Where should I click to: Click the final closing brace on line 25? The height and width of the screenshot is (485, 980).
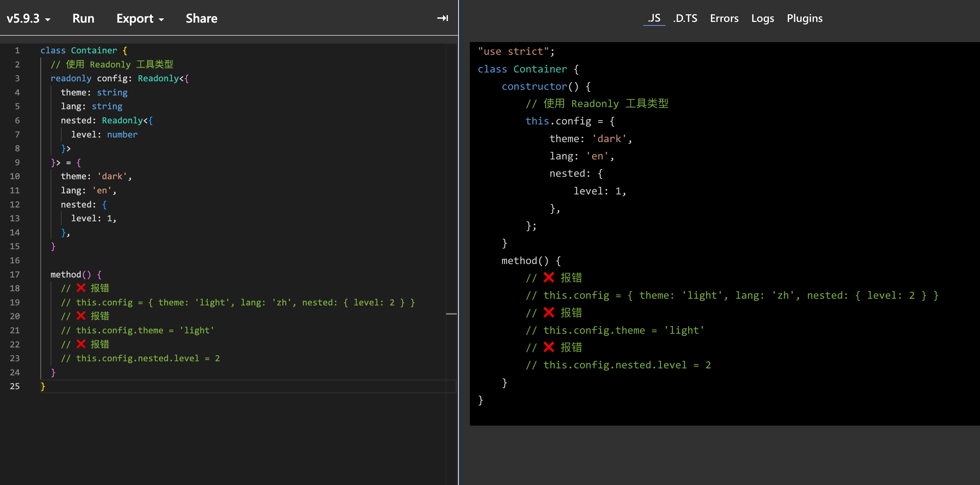[42, 386]
